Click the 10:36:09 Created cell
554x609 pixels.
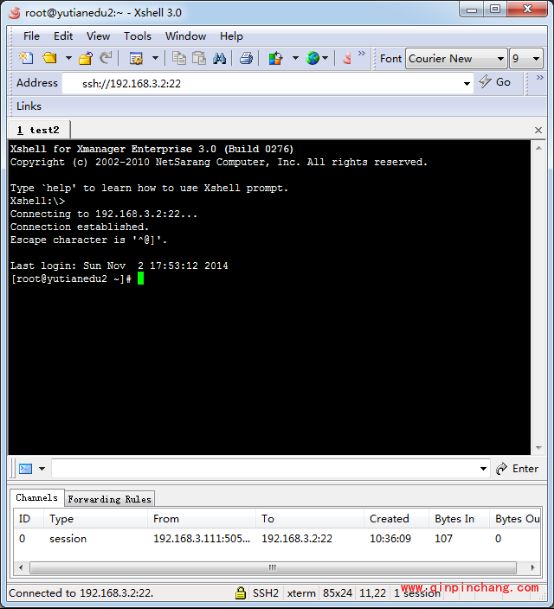(x=390, y=539)
